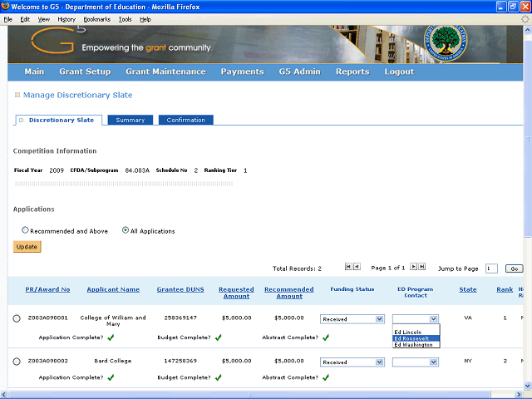The height and width of the screenshot is (399, 532).
Task: Click the next page arrow icon
Action: [x=413, y=267]
